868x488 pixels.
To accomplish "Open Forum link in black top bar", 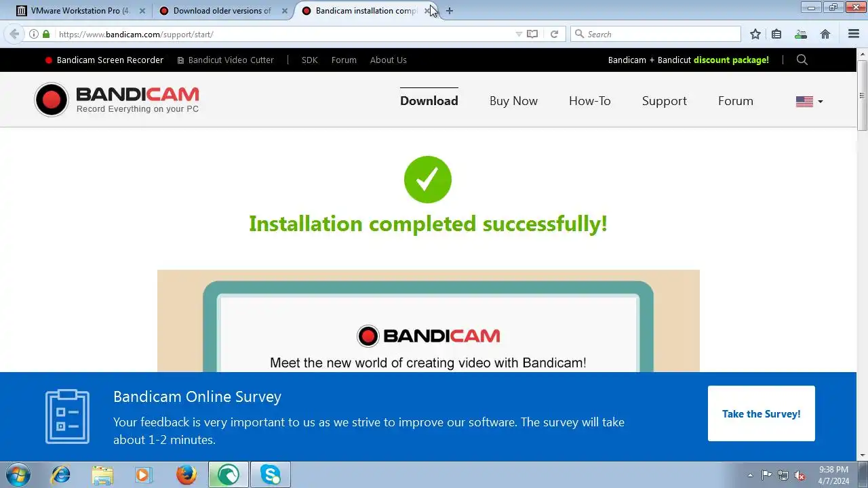I will point(344,60).
